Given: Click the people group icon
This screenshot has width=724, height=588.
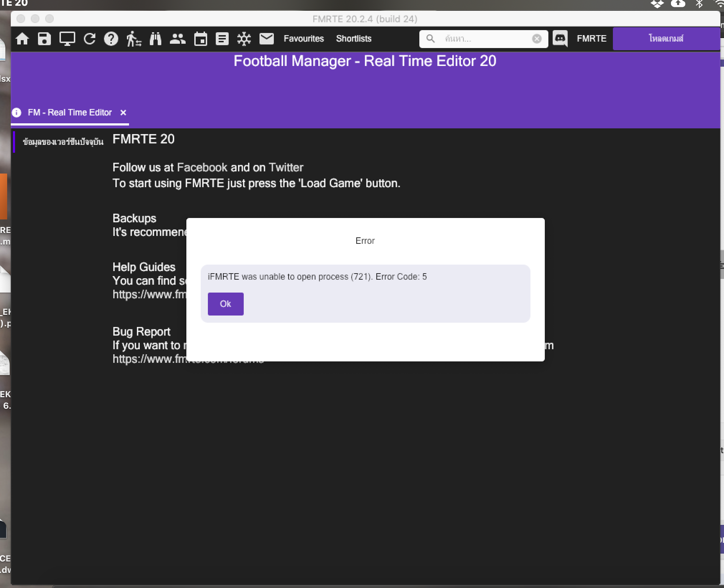Looking at the screenshot, I should click(177, 39).
